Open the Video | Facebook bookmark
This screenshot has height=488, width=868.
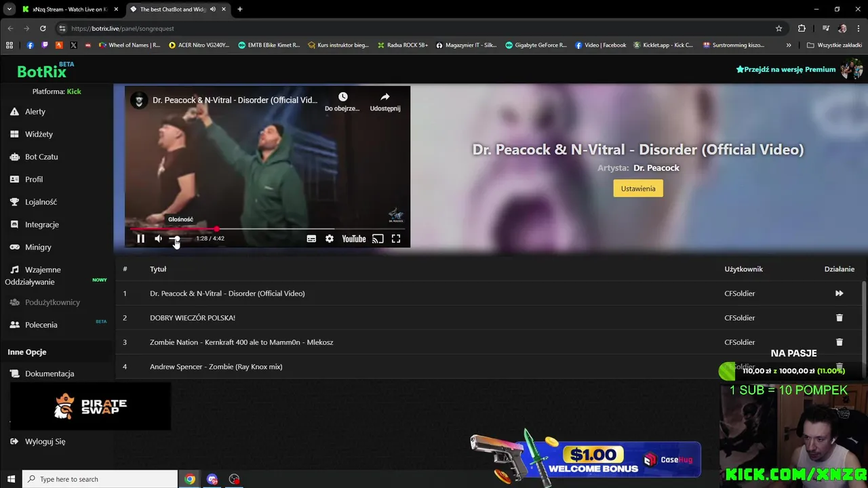[601, 45]
